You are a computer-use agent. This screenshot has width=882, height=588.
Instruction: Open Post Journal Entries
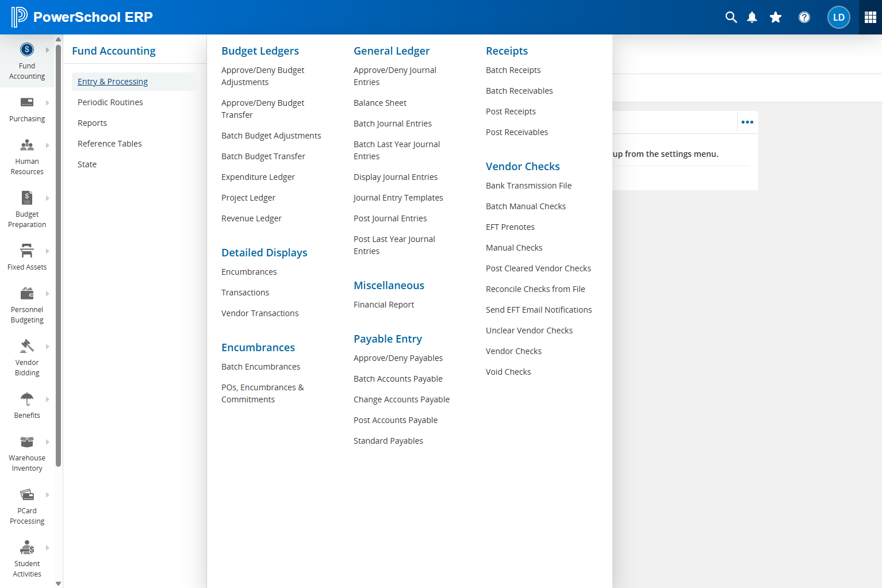[390, 218]
